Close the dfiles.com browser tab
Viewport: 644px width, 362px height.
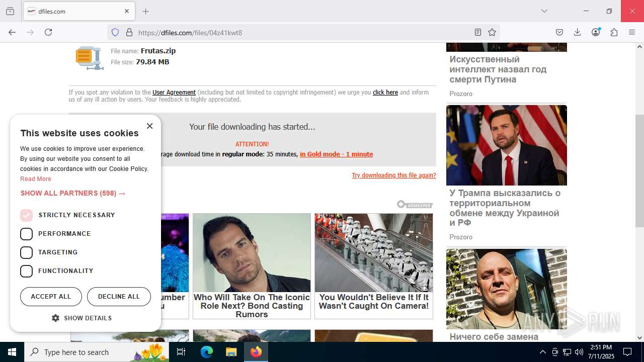coord(127,11)
